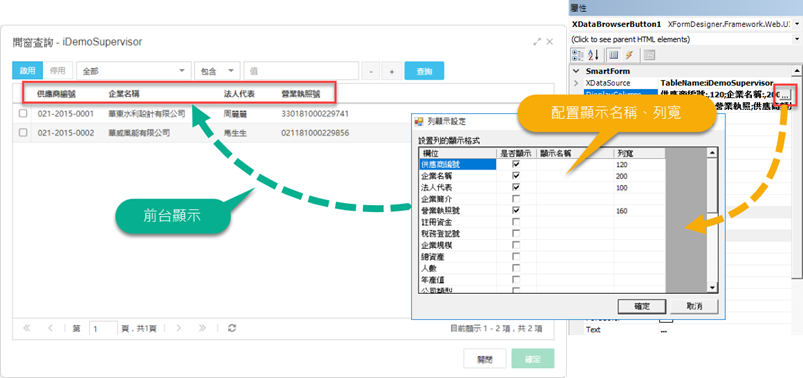Sort by 供應商編號 column header
This screenshot has height=378, width=803.
pyautogui.click(x=56, y=94)
